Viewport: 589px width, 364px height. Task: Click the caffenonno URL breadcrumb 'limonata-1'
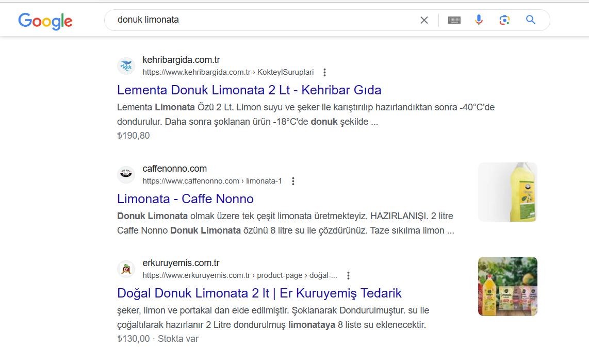coord(264,181)
